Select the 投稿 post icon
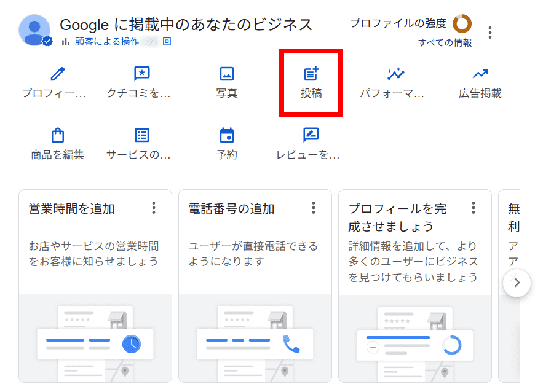The image size is (543, 392). click(312, 74)
